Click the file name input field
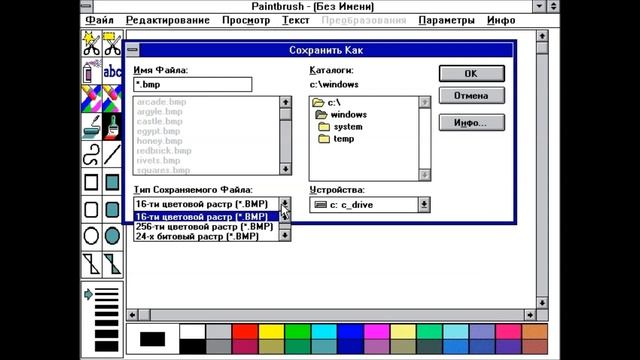The width and height of the screenshot is (640, 360). (193, 84)
